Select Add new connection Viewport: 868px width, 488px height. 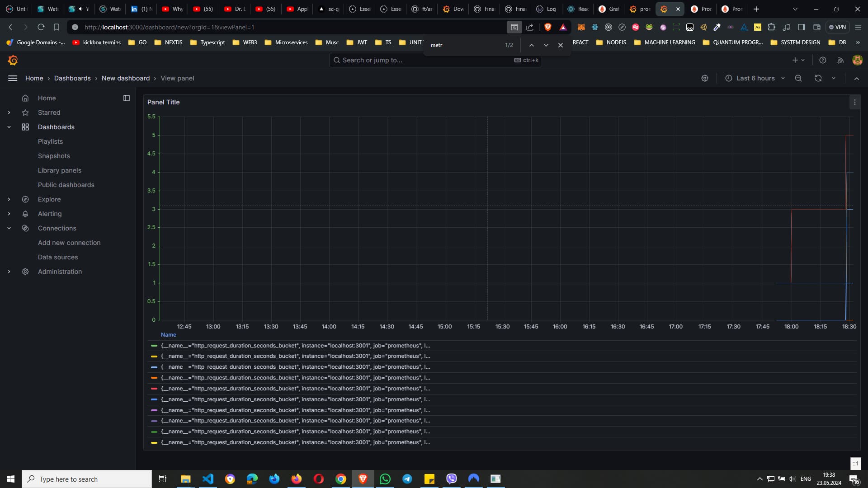(69, 243)
